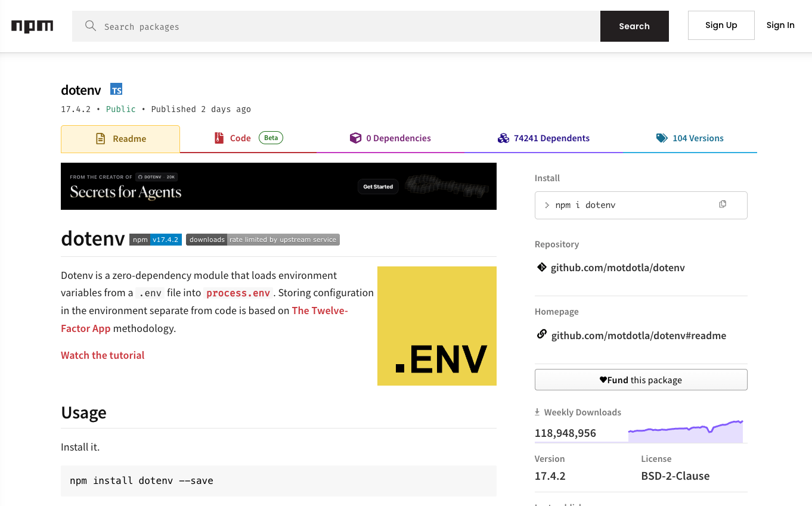812x506 pixels.
Task: Click the TypeScript TS badge icon
Action: (116, 90)
